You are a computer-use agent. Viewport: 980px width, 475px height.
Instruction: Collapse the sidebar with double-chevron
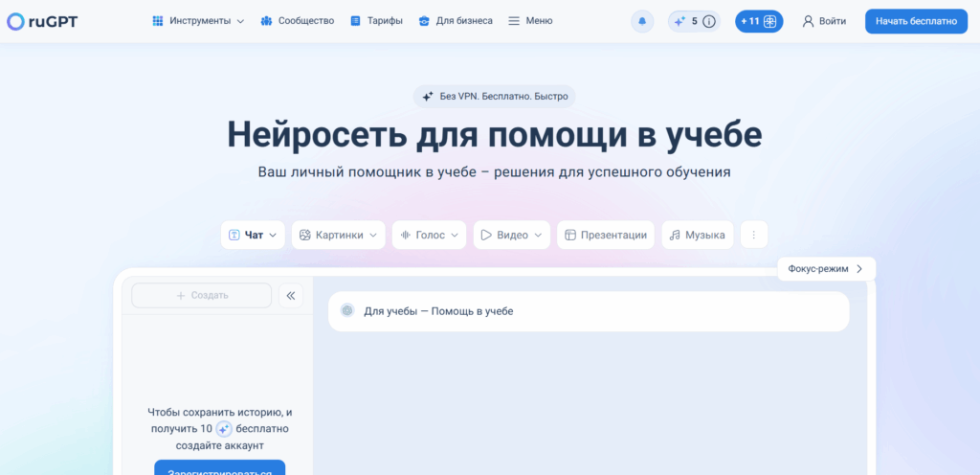[291, 296]
